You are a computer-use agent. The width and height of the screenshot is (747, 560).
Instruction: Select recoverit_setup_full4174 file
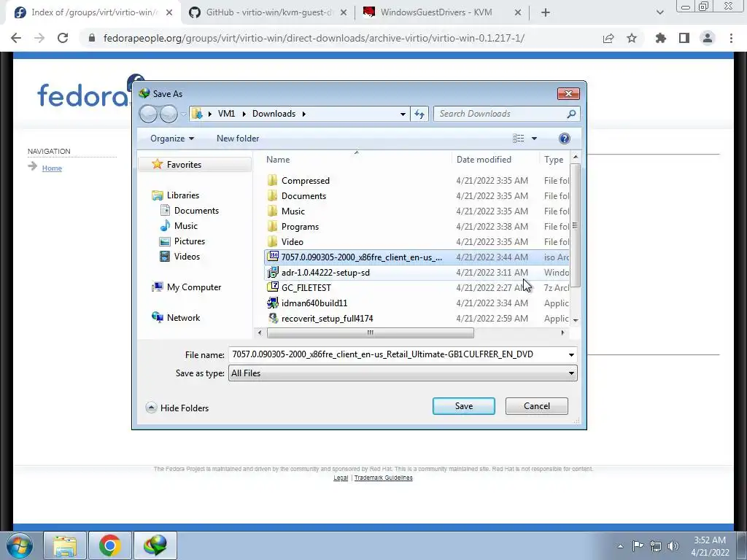[327, 318]
